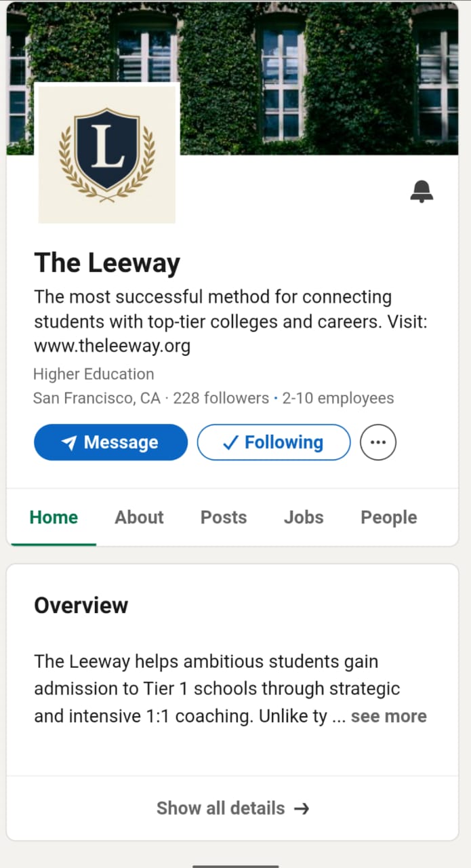This screenshot has height=868, width=471.
Task: Click the checkmark icon in Following button
Action: click(230, 443)
